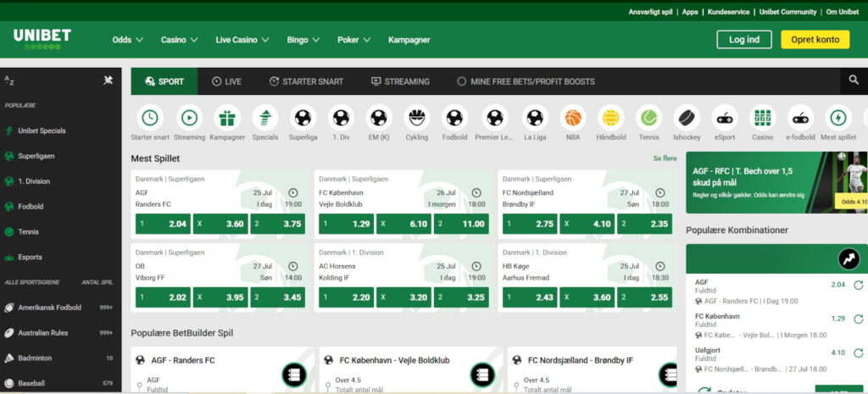868x394 pixels.
Task: Select the e-fodbold gamepad icon
Action: coord(800,117)
